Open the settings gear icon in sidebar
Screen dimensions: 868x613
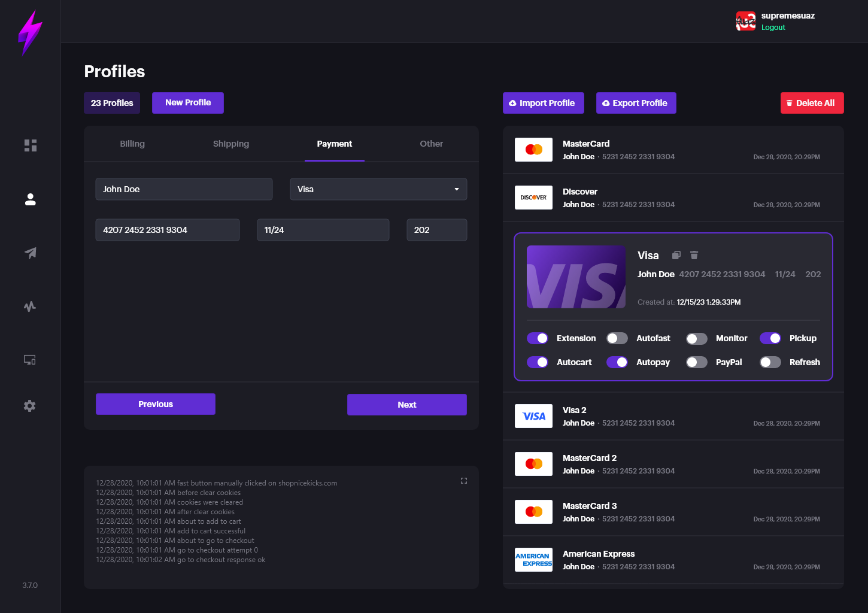click(30, 406)
